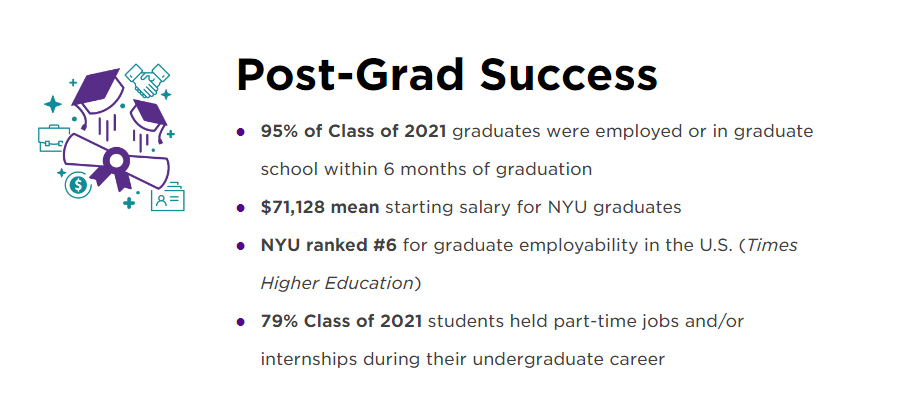
Task: Click the bullet before "$71,128 mean"
Action: pos(240,208)
